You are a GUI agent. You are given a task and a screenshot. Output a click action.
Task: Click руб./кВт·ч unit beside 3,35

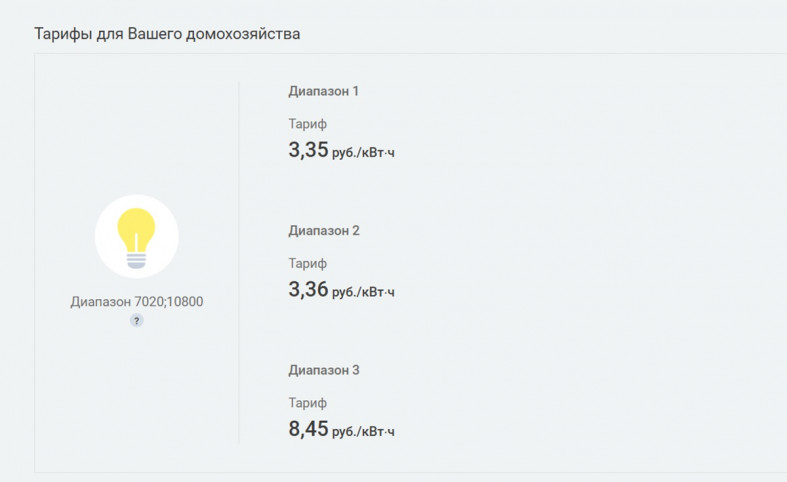[x=363, y=153]
